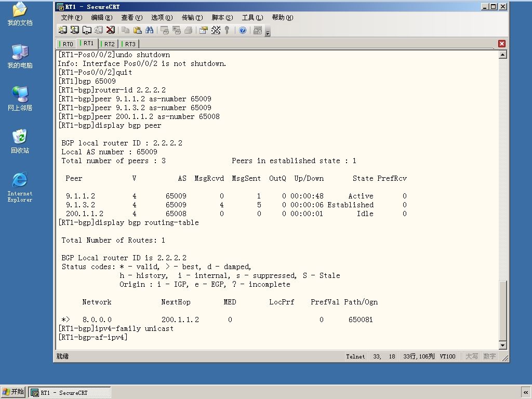Click the [RT1-bgp-af-ipv4] prompt line

point(93,337)
